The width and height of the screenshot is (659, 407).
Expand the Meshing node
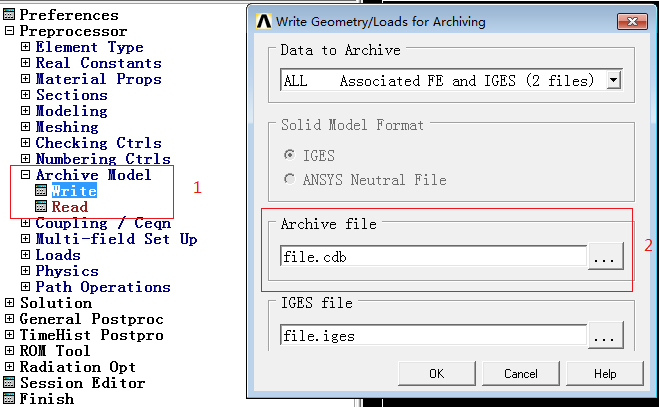tap(26, 127)
